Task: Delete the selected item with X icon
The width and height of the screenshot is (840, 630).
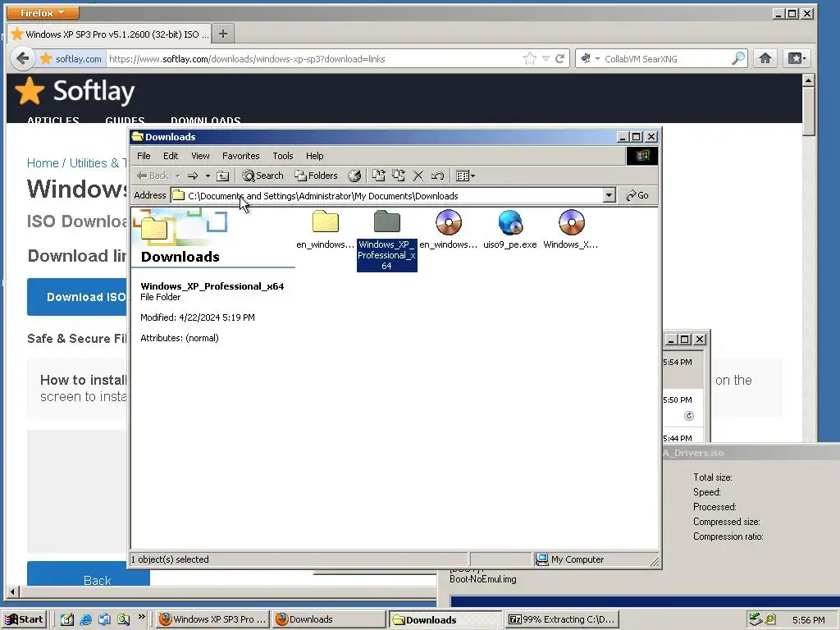Action: pyautogui.click(x=418, y=176)
